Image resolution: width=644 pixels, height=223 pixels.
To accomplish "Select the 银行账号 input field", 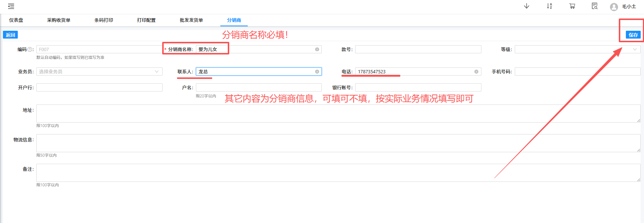I will pos(418,87).
